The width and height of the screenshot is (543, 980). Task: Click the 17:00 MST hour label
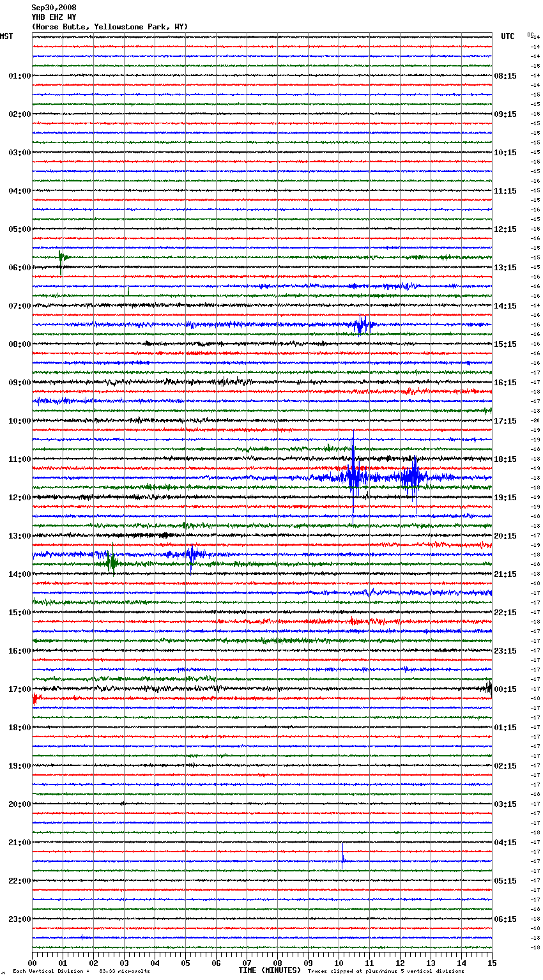19,689
